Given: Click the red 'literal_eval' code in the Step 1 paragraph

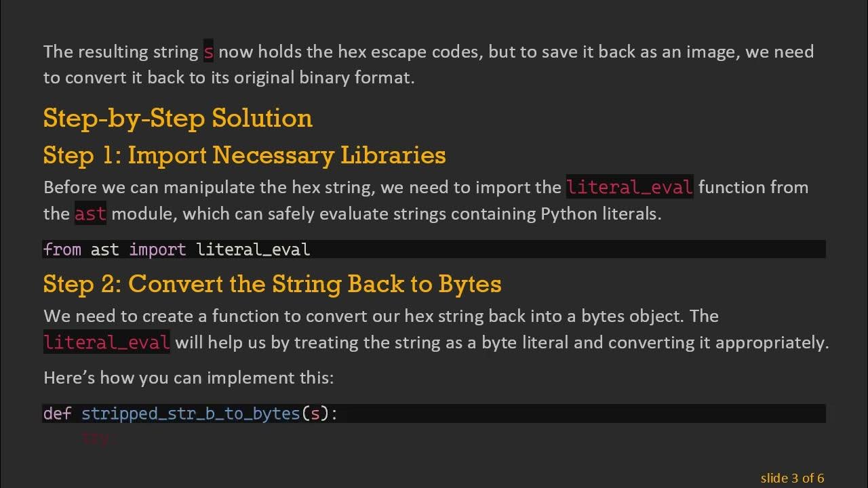Looking at the screenshot, I should coord(629,187).
